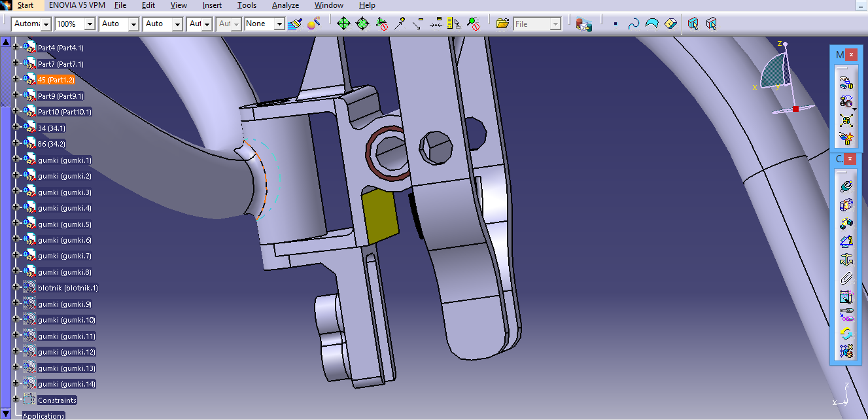Select gumki (gumki.14) in the tree

tap(67, 384)
